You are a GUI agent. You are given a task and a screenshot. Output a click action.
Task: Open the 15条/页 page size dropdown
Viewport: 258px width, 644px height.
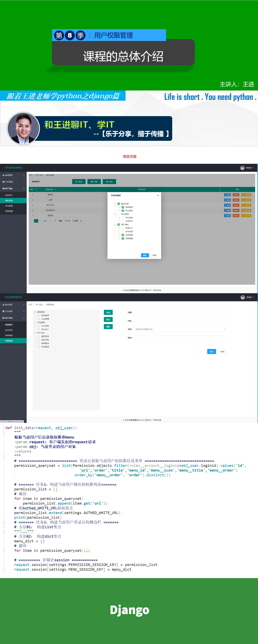click(x=77, y=221)
